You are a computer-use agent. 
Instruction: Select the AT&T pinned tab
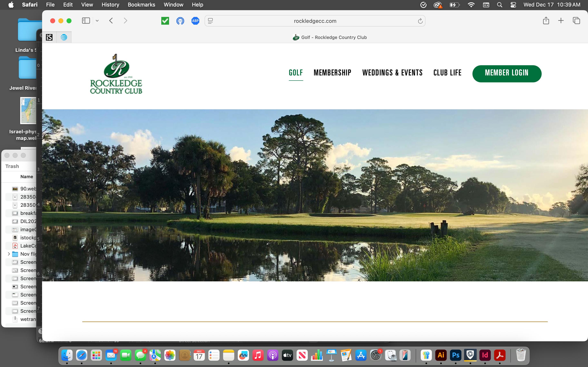(64, 37)
